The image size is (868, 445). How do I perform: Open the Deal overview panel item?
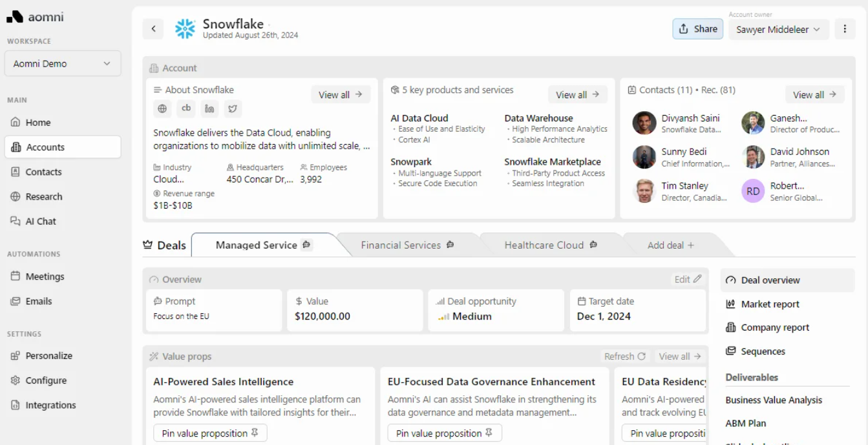(787, 280)
